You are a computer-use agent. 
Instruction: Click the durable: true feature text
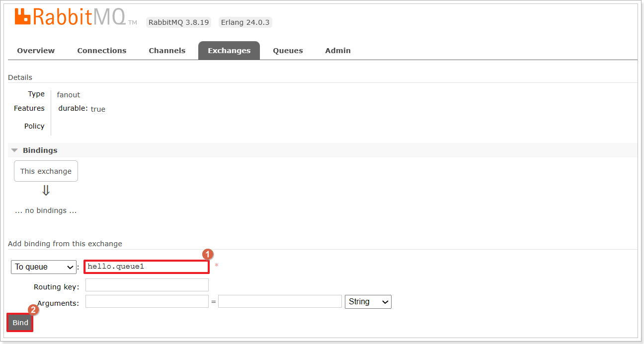pos(81,109)
